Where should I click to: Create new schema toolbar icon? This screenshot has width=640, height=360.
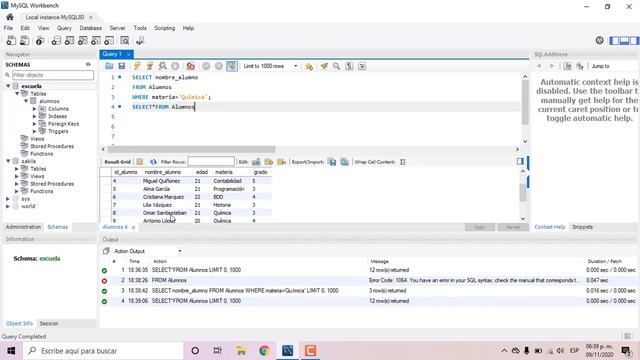(x=56, y=40)
